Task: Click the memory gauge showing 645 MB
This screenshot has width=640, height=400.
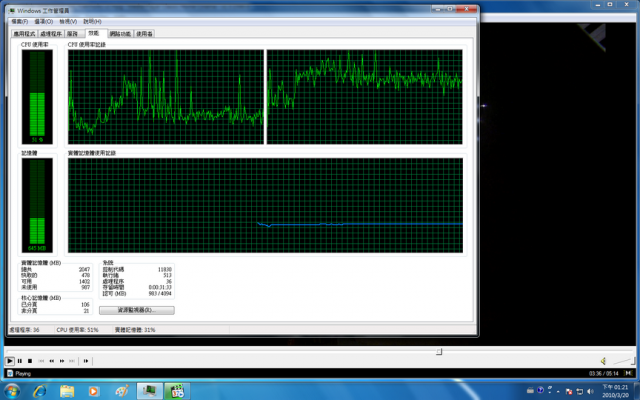Action: pos(37,206)
